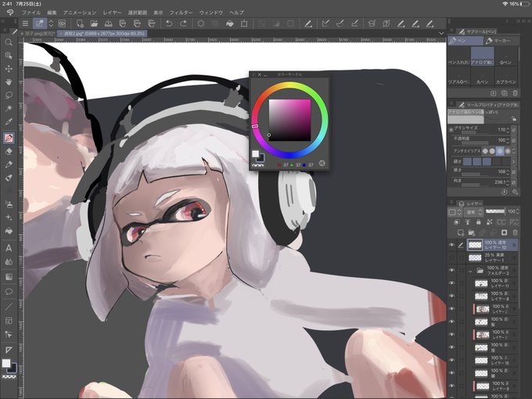Click the Create layer mask icon
This screenshot has height=399, width=532.
(x=504, y=232)
